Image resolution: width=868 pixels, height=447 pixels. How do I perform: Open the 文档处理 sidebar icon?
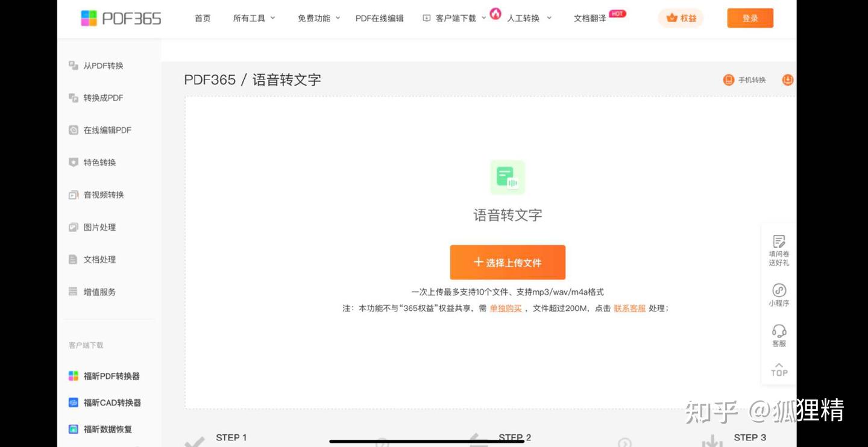[x=74, y=259]
